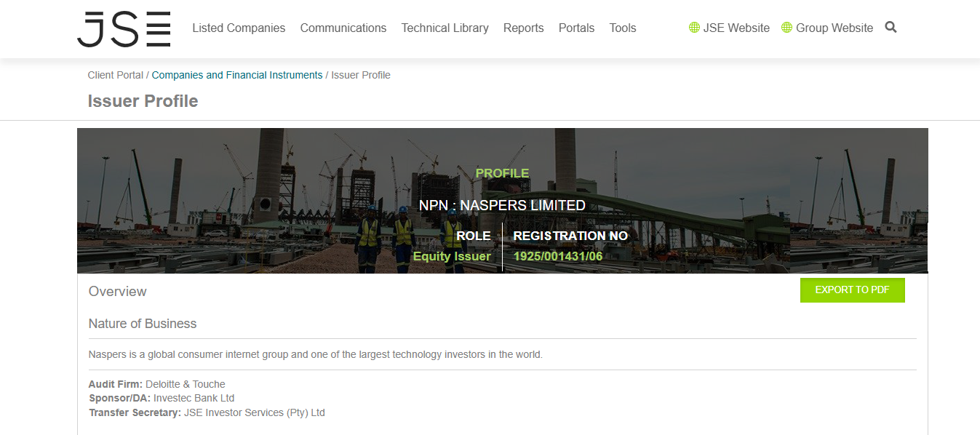Screen dimensions: 980x435
Task: Click the Sponsor/DA Investec Bank Ltd line
Action: [x=162, y=398]
